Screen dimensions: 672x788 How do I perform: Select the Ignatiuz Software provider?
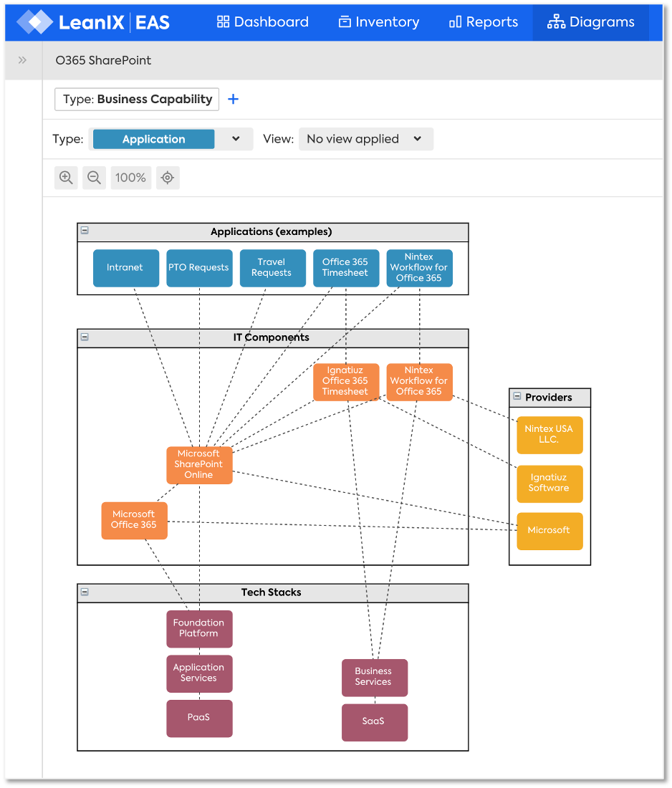[x=550, y=484]
